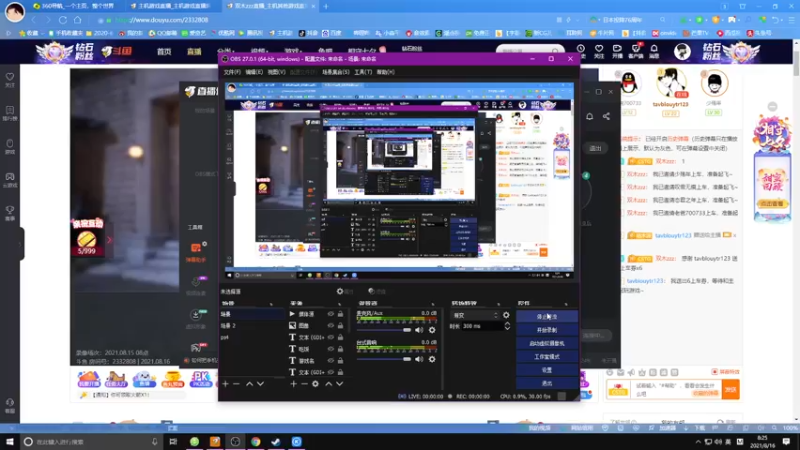Pop out the Scene Transitions dock icon

tap(498, 304)
